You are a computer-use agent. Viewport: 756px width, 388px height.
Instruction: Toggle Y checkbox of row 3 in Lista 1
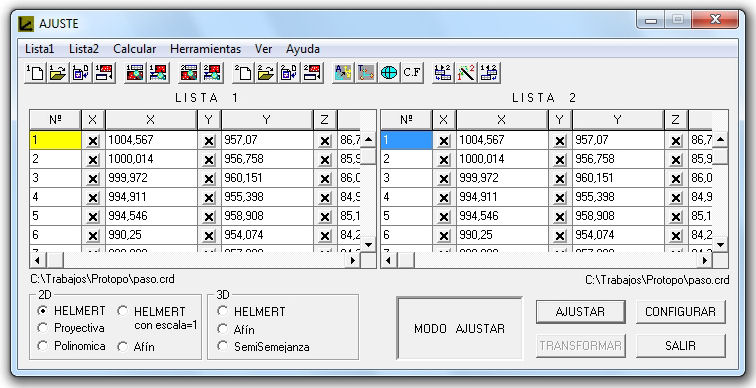[209, 179]
